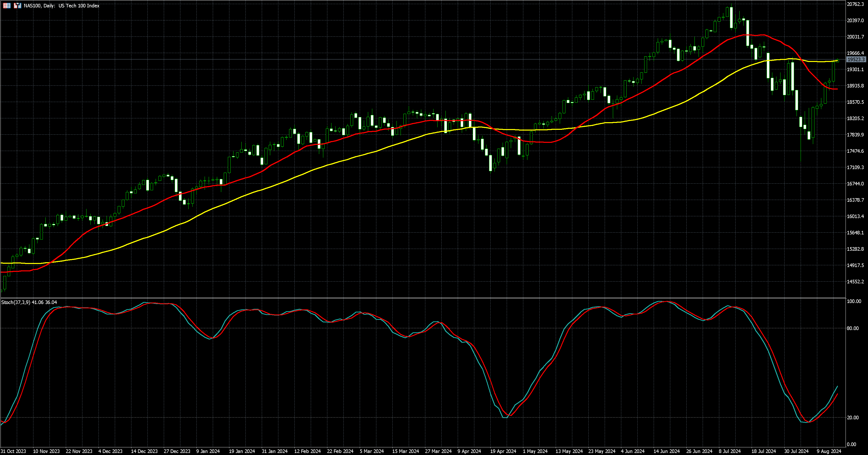Click the NAS100 Daily chart title text

[61, 6]
